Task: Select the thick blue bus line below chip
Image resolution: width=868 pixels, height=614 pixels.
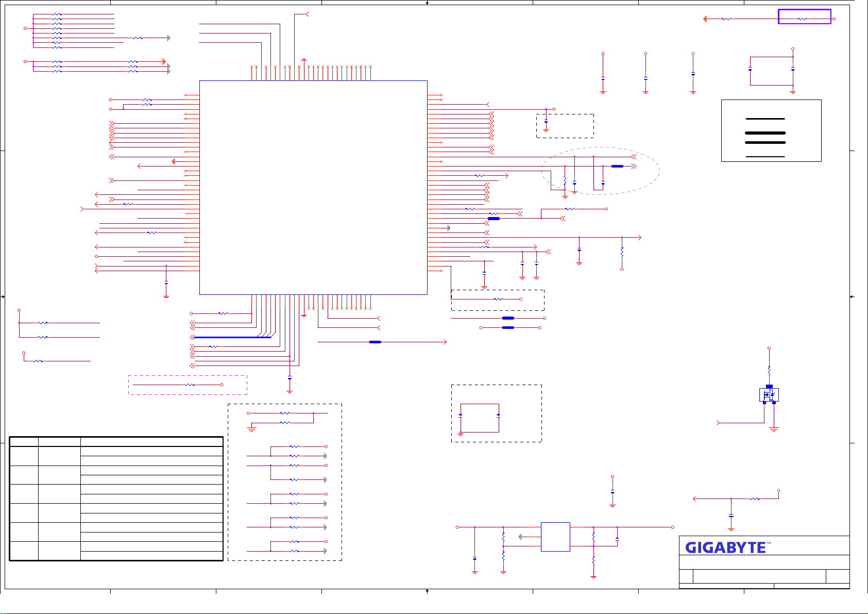Action: (x=232, y=337)
